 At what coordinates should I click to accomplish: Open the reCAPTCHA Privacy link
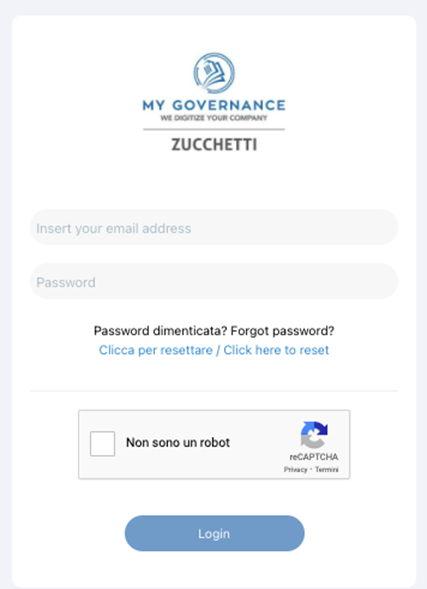pos(296,470)
